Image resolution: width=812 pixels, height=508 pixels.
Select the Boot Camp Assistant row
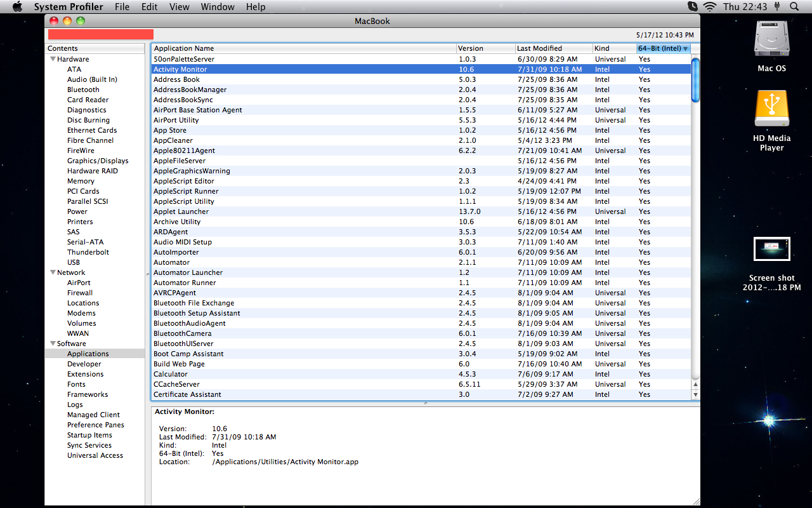(x=421, y=354)
